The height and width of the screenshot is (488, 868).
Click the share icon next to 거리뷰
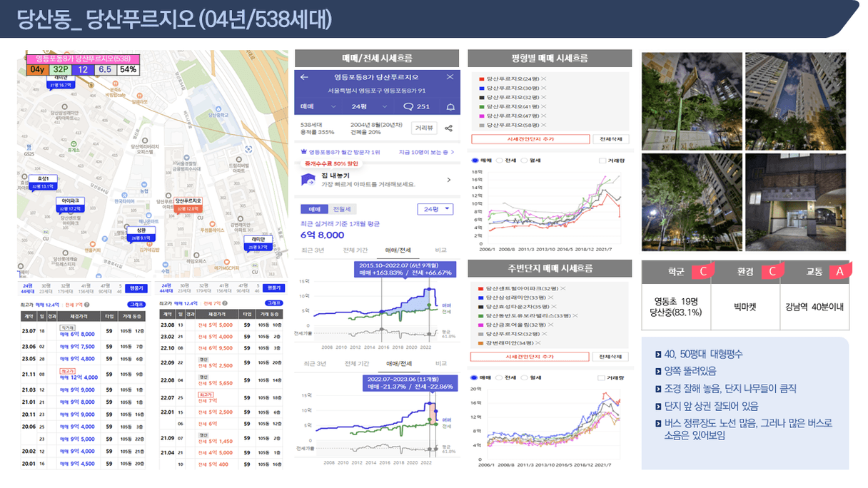pos(449,128)
